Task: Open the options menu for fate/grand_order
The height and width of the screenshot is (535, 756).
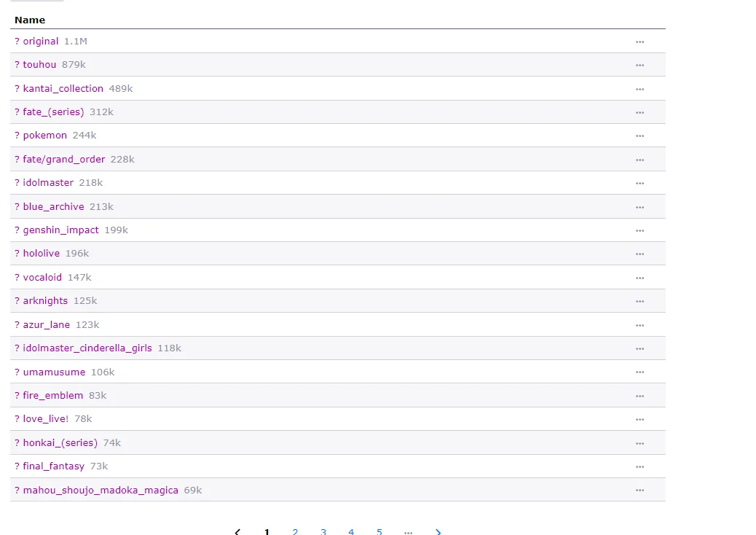Action: pyautogui.click(x=639, y=160)
